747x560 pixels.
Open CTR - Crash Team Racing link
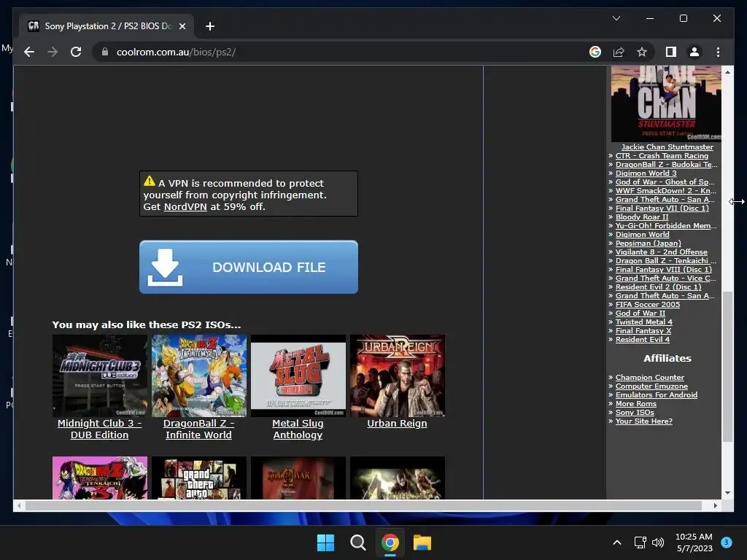(662, 156)
